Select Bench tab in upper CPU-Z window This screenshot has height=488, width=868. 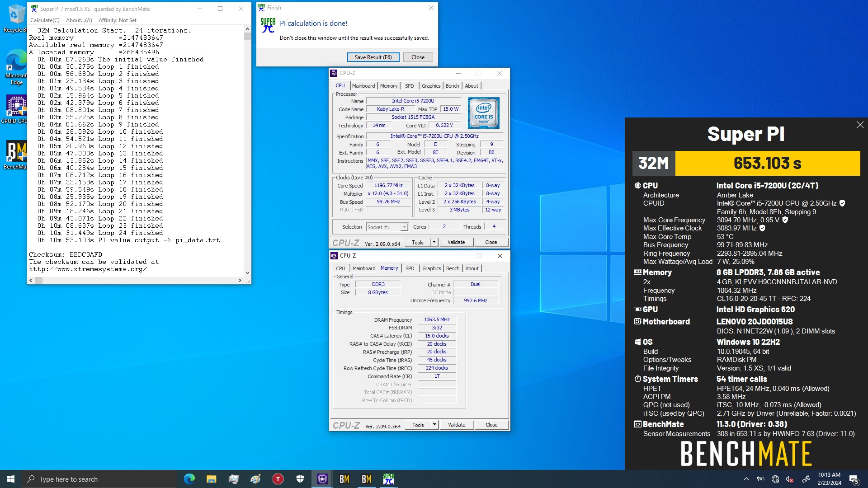tap(452, 86)
